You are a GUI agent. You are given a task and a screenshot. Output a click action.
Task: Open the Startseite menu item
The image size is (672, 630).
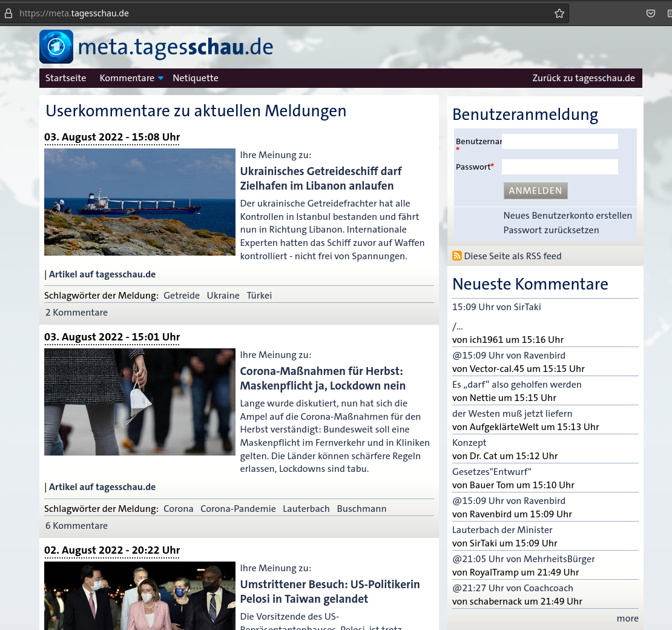tap(65, 78)
